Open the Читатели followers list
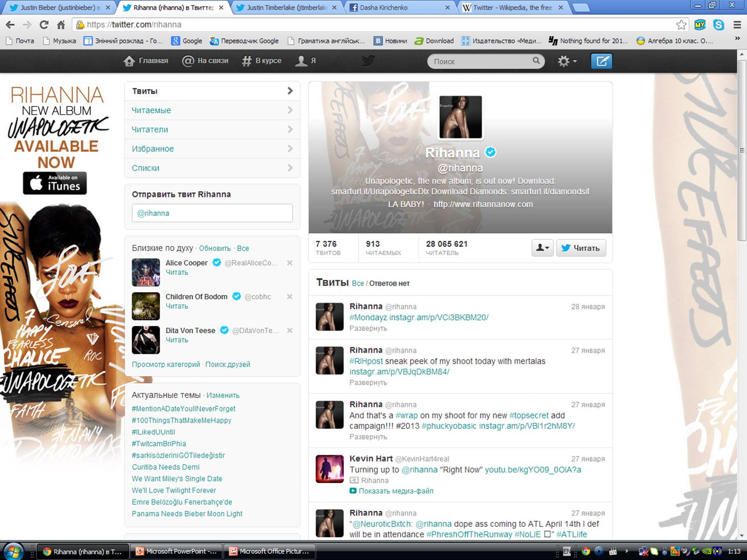Viewport: 747px width, 560px height. [212, 129]
